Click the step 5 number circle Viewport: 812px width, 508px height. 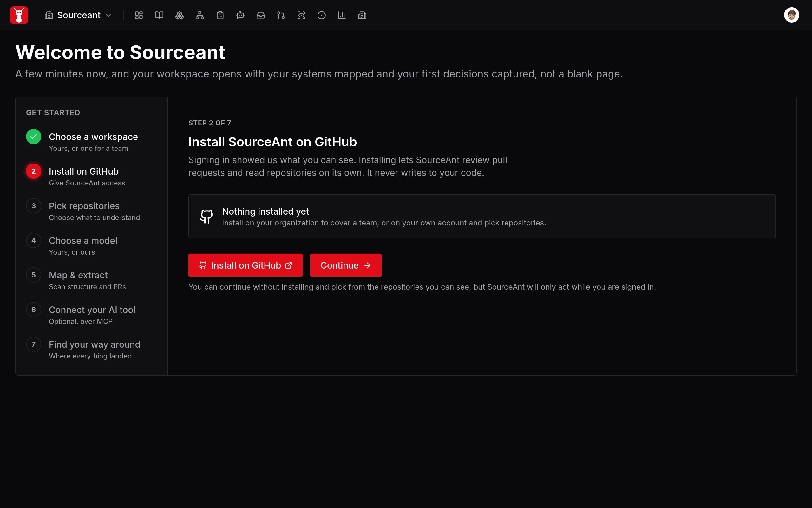[x=34, y=275]
